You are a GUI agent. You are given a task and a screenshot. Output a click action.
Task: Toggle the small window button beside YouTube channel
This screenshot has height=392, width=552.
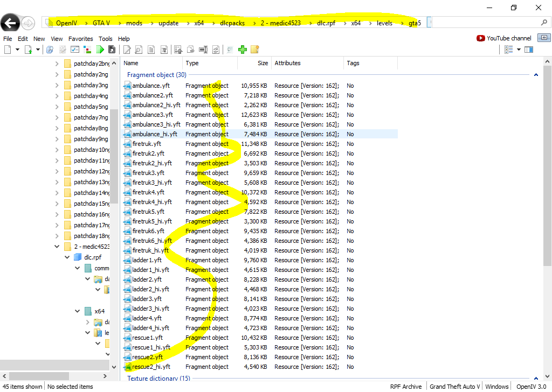pos(543,38)
